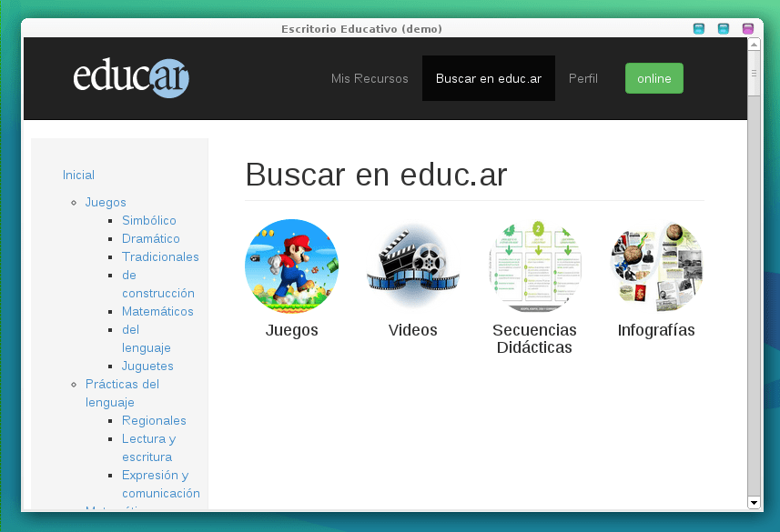Select the Dramático subcategory

coord(151,238)
